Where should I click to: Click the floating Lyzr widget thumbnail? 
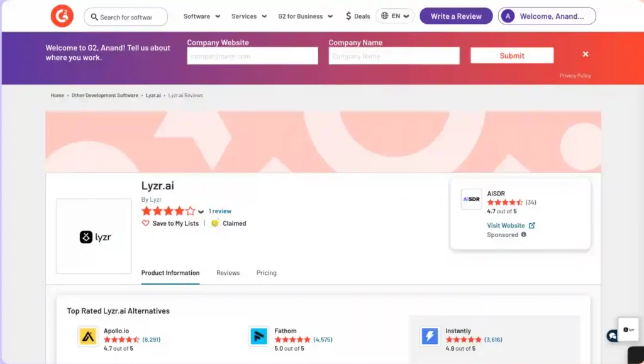628,329
